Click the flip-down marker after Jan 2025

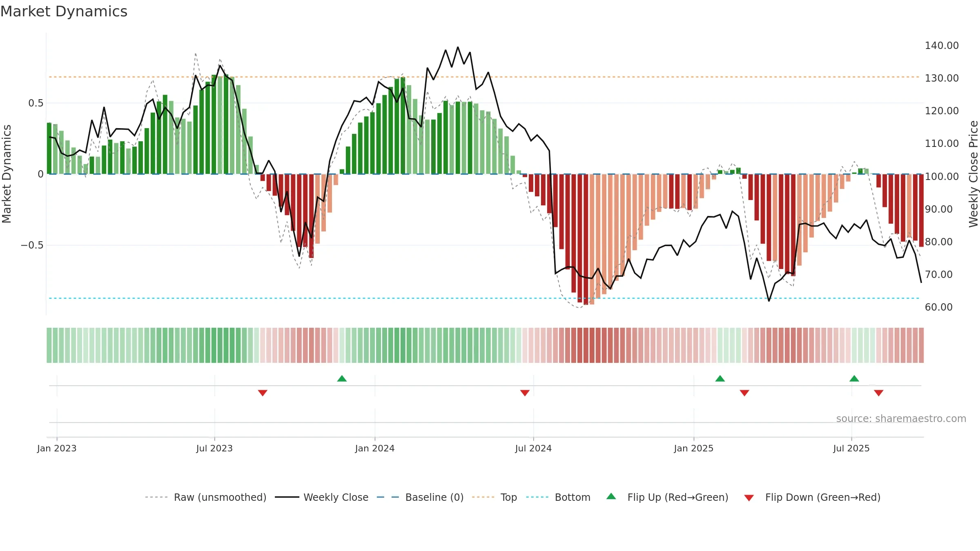745,393
